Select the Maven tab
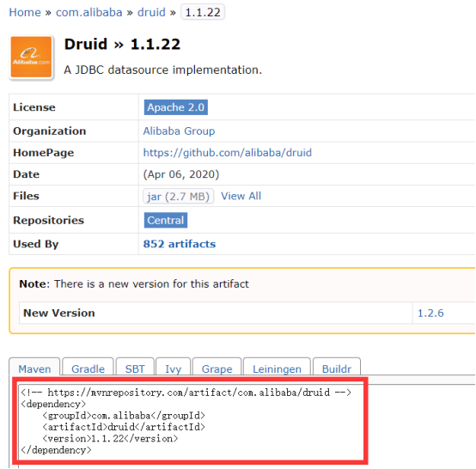Viewport: 476px width, 469px height. [34, 368]
